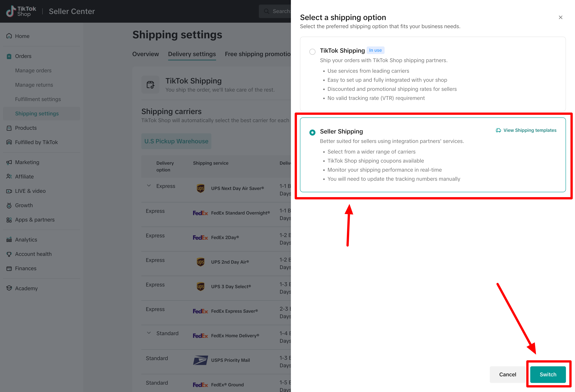Click the Orders clipboard icon

coord(9,56)
